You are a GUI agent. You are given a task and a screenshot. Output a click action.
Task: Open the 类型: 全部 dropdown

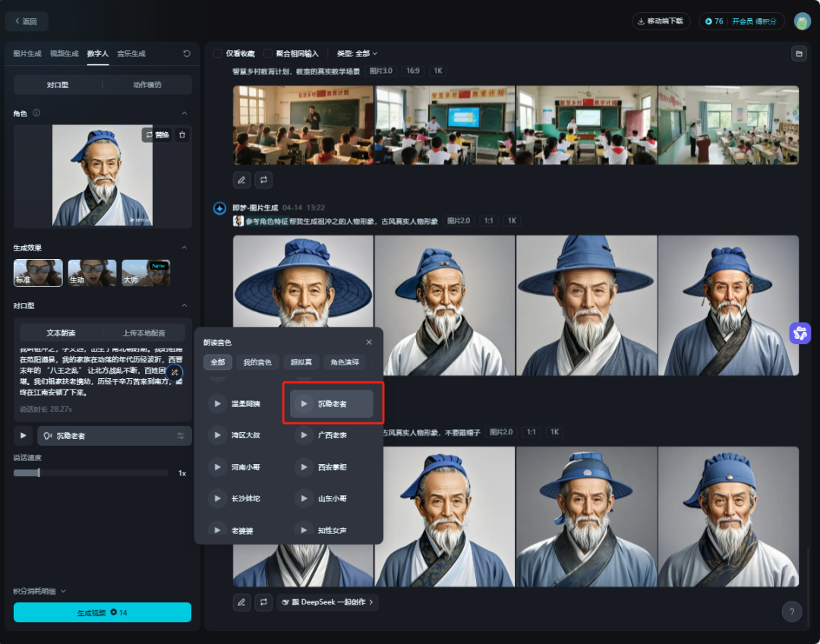point(357,54)
